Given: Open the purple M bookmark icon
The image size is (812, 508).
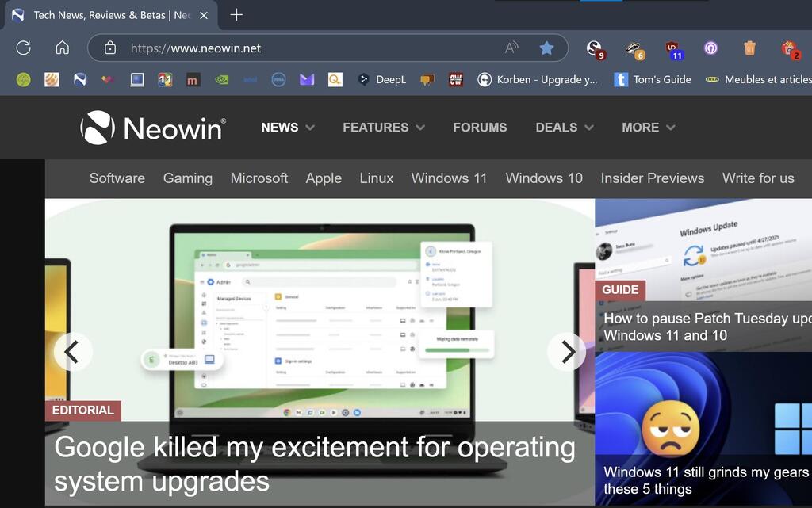Looking at the screenshot, I should click(x=307, y=80).
